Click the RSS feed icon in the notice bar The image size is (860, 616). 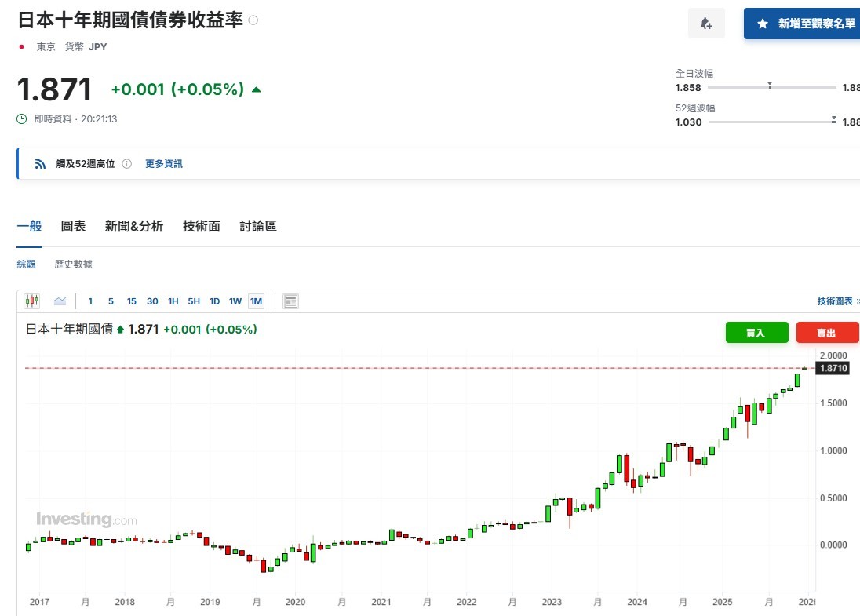[x=41, y=164]
